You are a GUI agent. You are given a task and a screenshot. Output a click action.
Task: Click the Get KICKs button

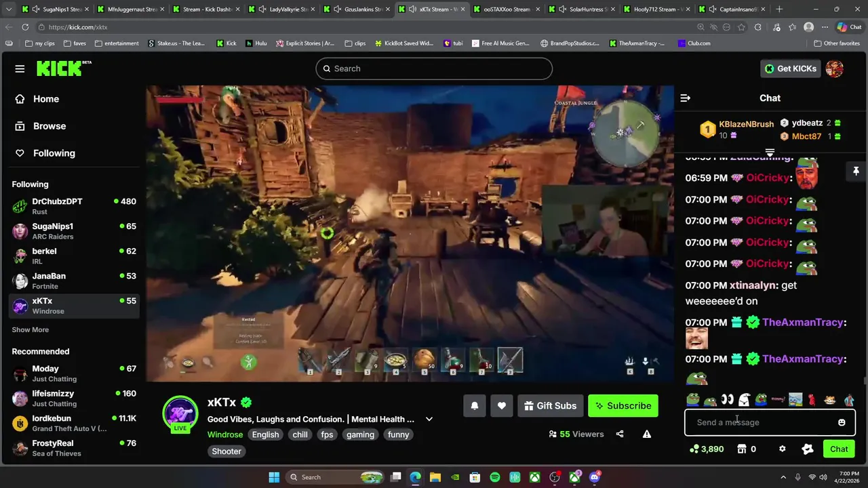click(x=791, y=68)
